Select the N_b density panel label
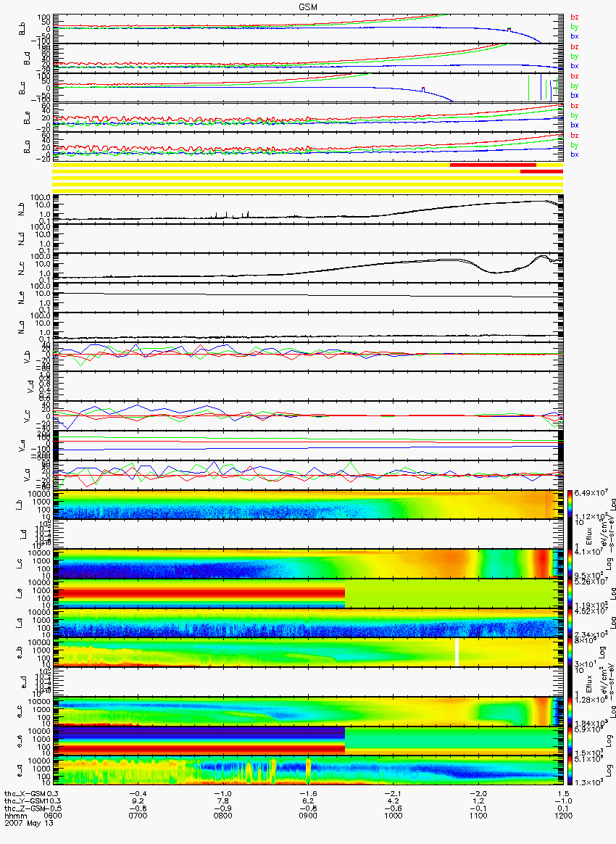This screenshot has width=616, height=844. click(x=22, y=209)
